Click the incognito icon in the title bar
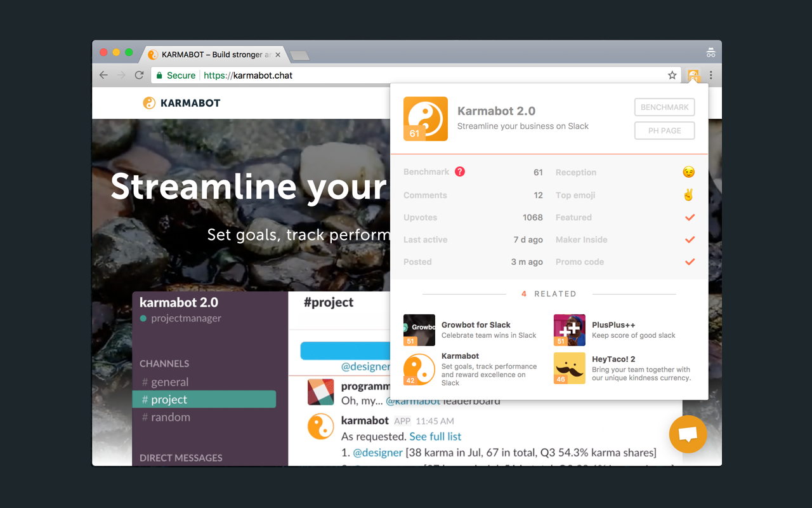This screenshot has width=812, height=508. 710,53
